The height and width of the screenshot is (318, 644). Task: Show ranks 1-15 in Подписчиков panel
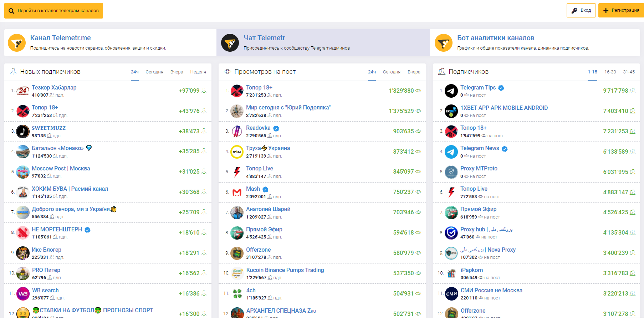(592, 72)
